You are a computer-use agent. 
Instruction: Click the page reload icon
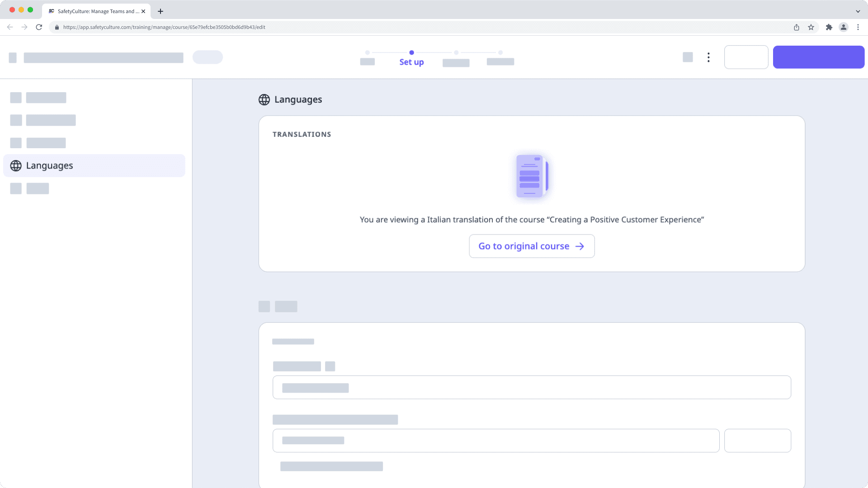click(39, 27)
